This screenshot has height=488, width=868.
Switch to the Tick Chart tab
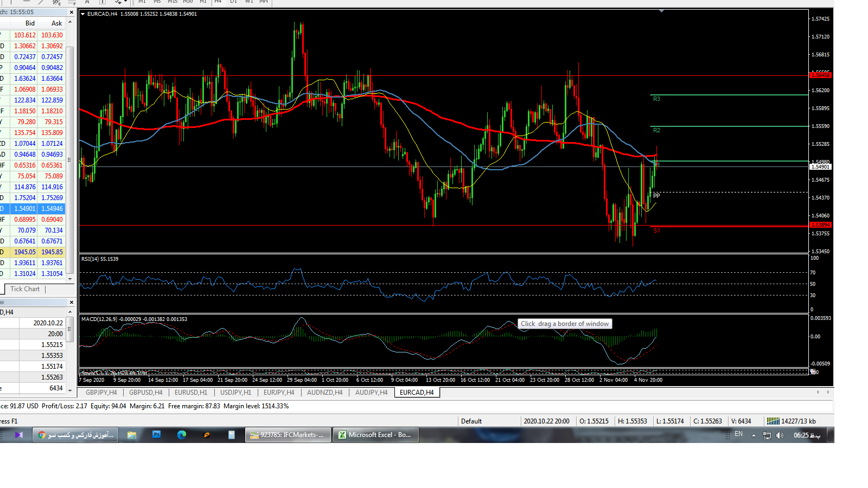[25, 289]
